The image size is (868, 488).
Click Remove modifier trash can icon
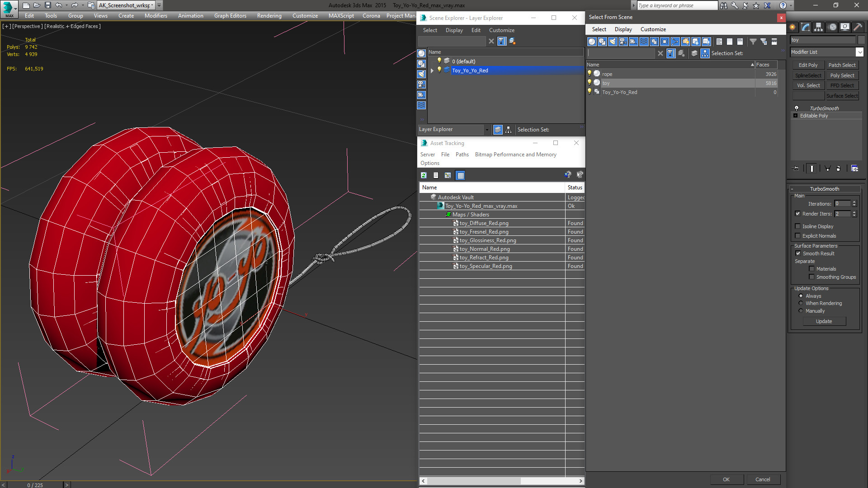point(839,169)
